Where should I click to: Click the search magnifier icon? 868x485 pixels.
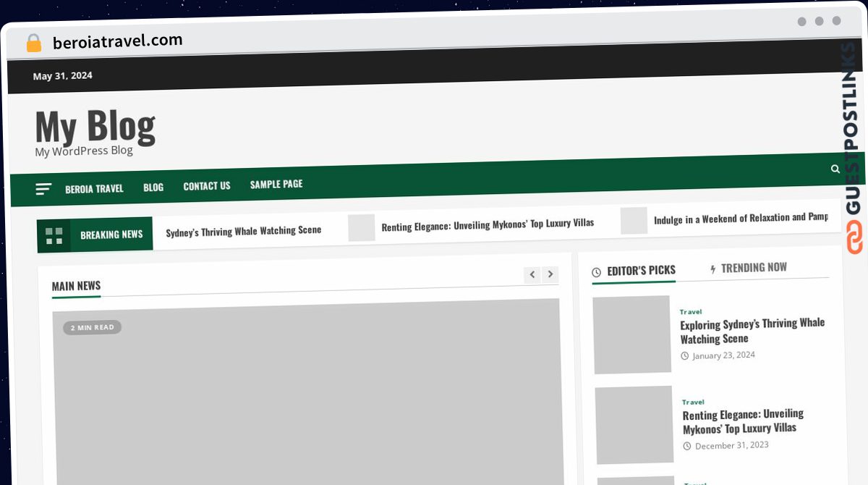click(x=835, y=169)
